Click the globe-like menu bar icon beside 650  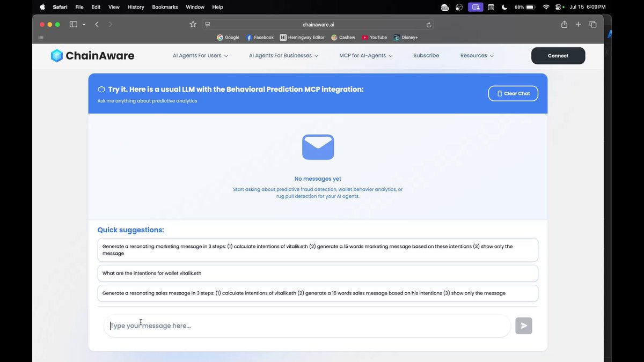pos(459,7)
